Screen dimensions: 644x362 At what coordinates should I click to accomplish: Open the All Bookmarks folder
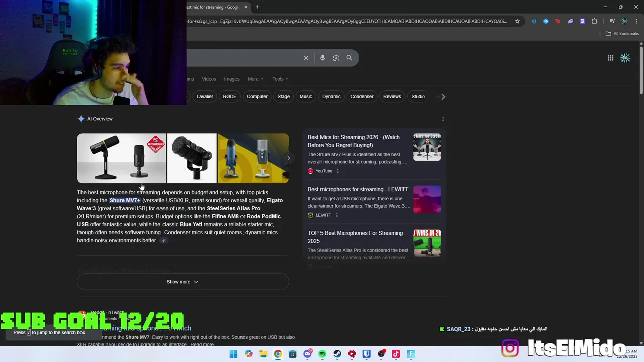click(x=622, y=34)
